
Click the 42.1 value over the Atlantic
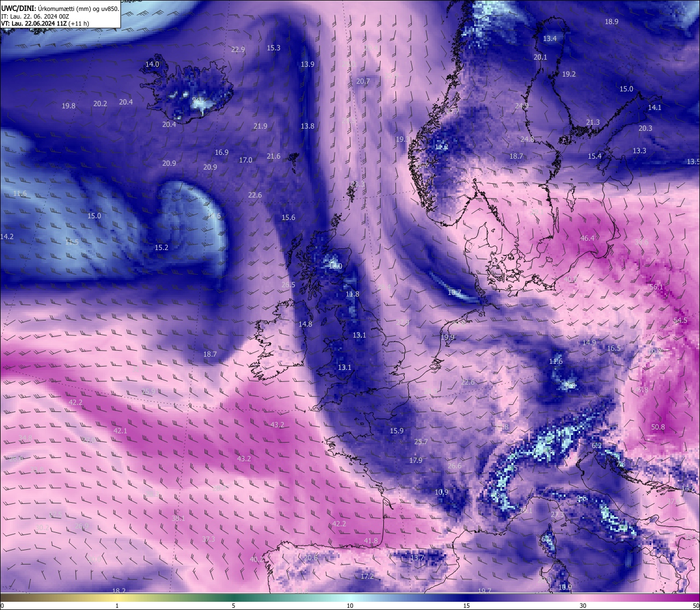click(120, 431)
